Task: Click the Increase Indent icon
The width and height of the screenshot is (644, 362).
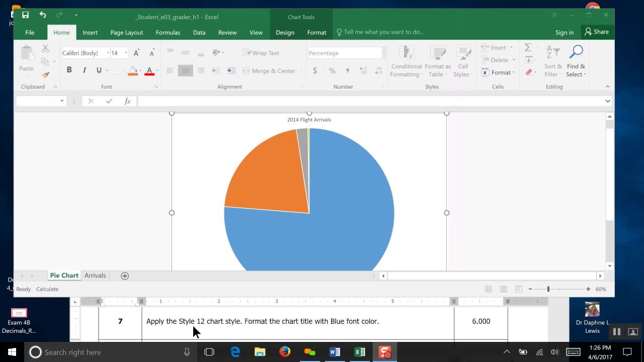Action: point(231,71)
